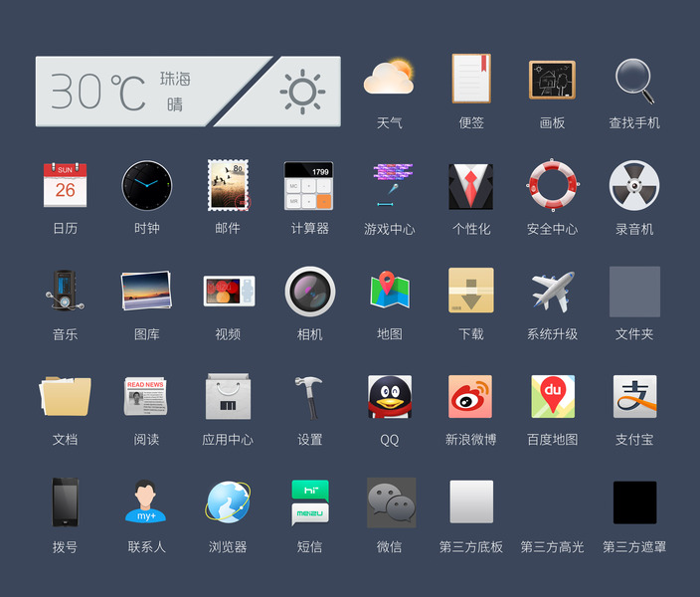This screenshot has width=700, height=597.
Task: Click the 珠海 city name in widget
Action: [175, 79]
